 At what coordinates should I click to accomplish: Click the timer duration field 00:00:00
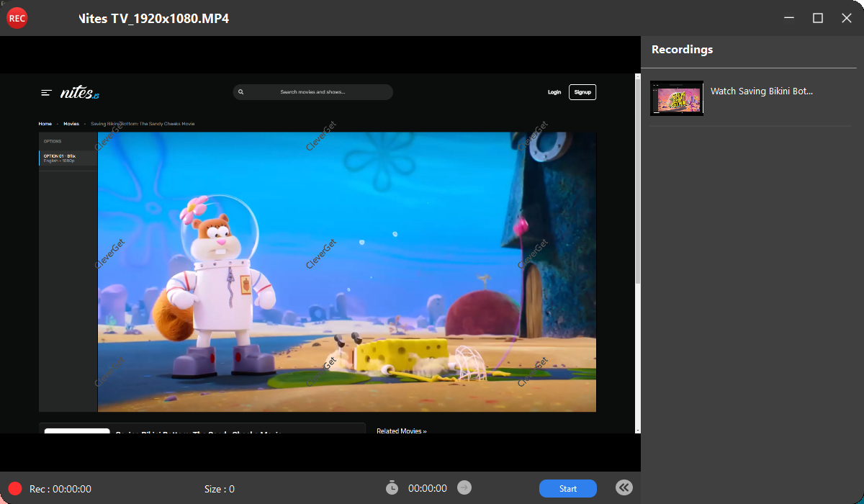(427, 489)
